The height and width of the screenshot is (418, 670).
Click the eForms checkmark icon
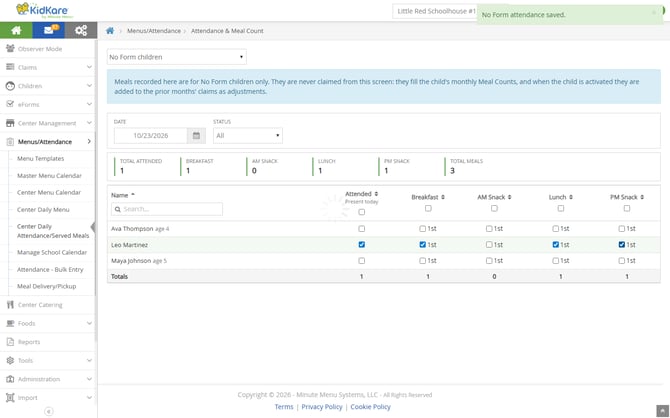[10, 104]
